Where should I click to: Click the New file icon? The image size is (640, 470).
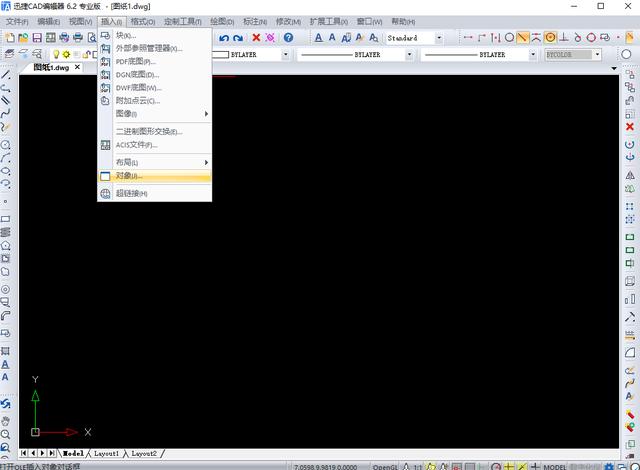10,38
